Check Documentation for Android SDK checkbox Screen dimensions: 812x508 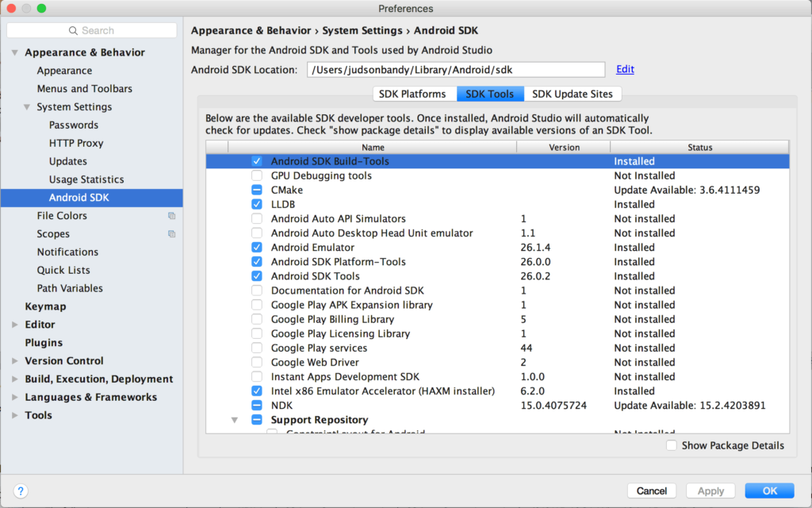tap(257, 291)
